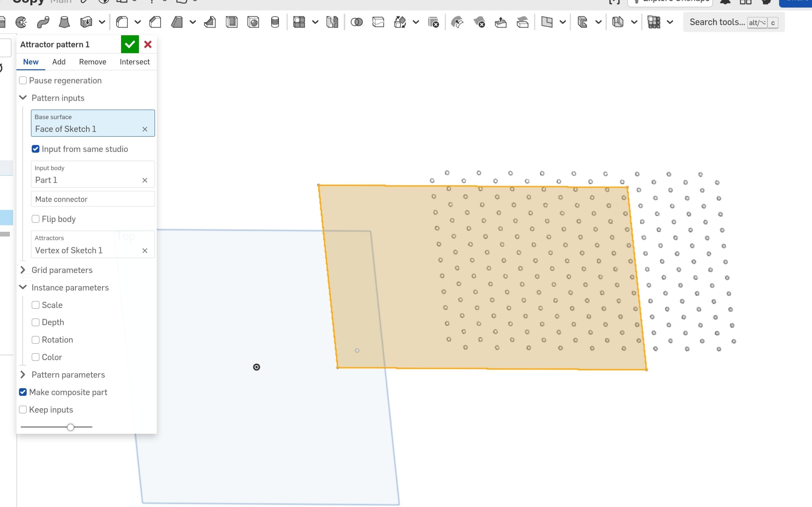
Task: Select the Boolean tool icon
Action: (356, 22)
